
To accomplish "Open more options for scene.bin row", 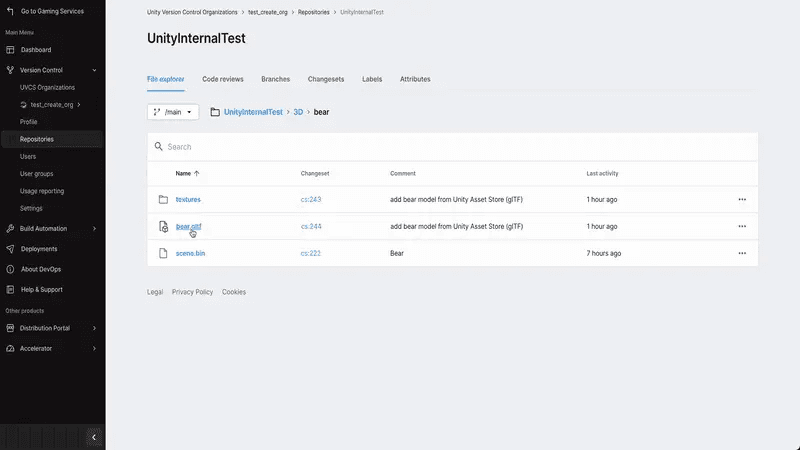I will pyautogui.click(x=742, y=254).
